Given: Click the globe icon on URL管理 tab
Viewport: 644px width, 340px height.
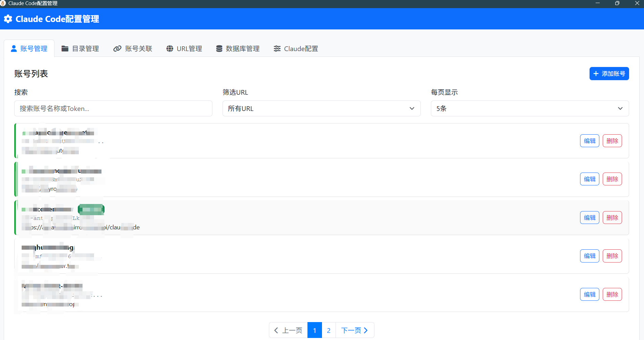Looking at the screenshot, I should (x=170, y=49).
